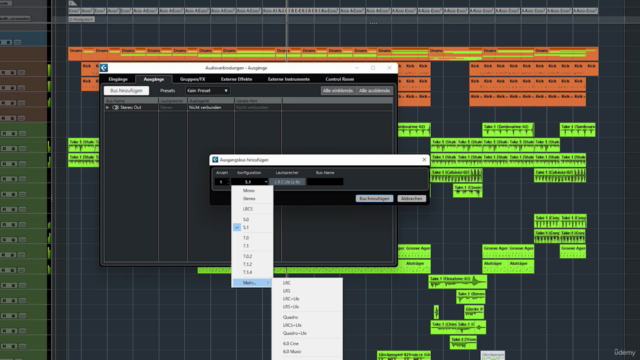Screen dimensions: 640x360
Task: Select the LRCS configuration
Action: pyautogui.click(x=252, y=209)
